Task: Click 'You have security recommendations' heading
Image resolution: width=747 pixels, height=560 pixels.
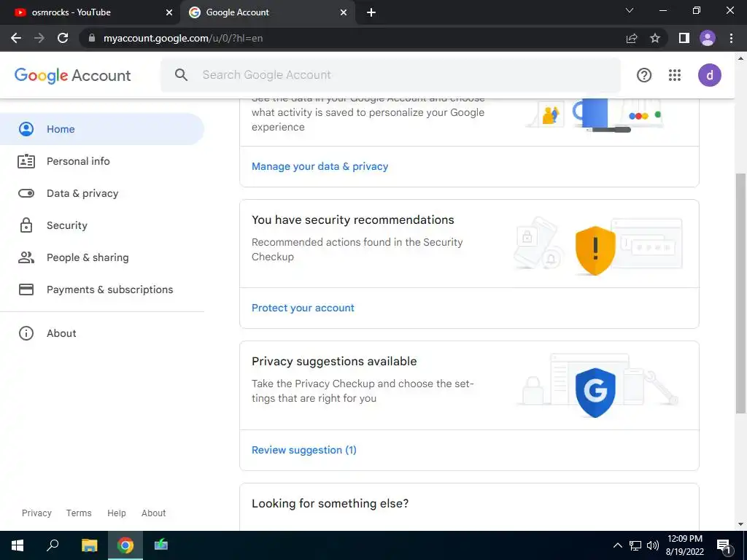Action: pyautogui.click(x=353, y=220)
